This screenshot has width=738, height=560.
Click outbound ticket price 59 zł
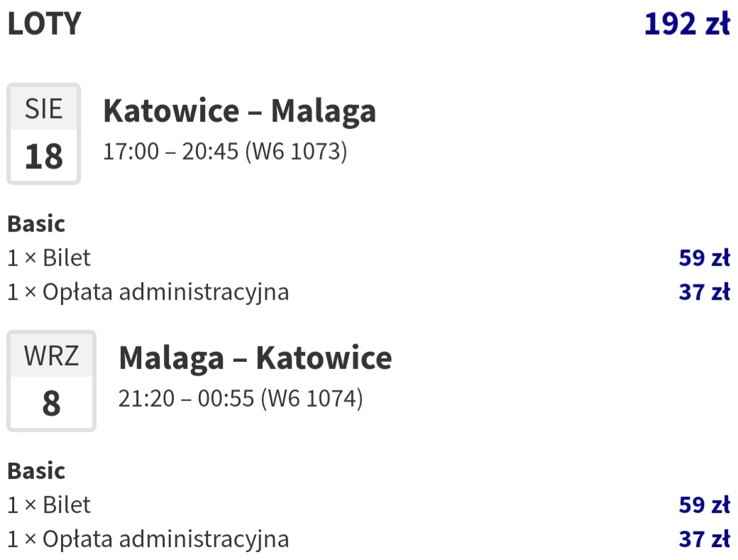point(705,258)
